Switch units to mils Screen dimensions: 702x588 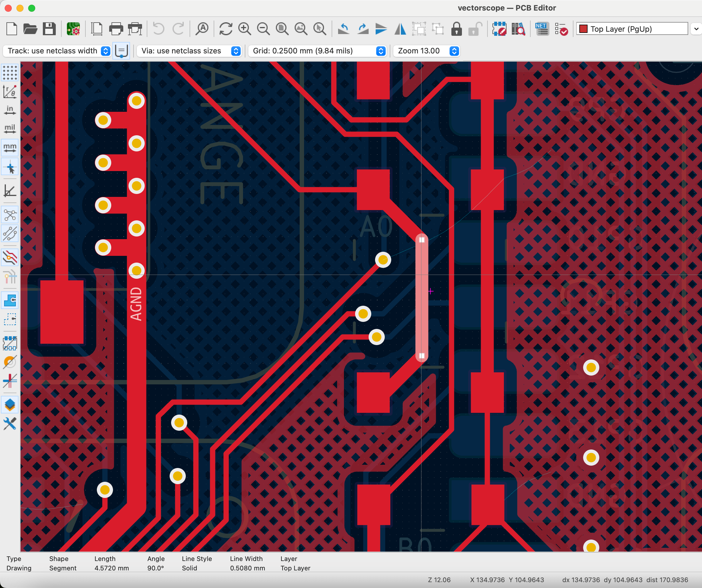pyautogui.click(x=10, y=129)
